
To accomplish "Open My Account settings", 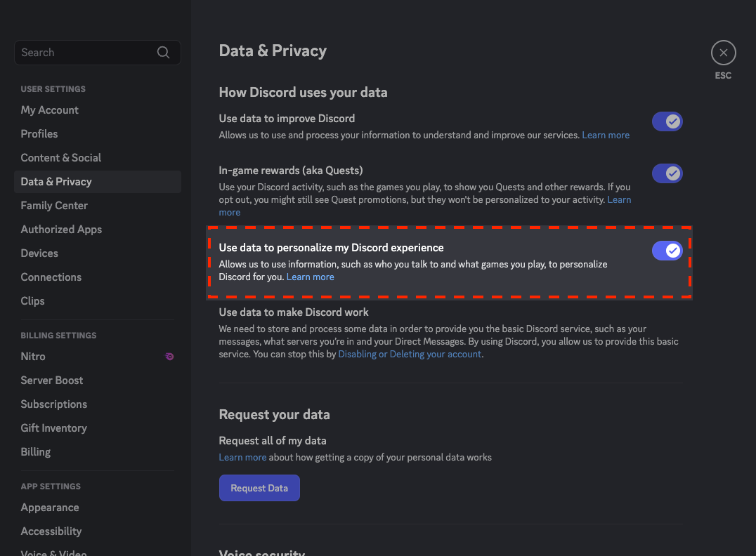I will click(50, 110).
